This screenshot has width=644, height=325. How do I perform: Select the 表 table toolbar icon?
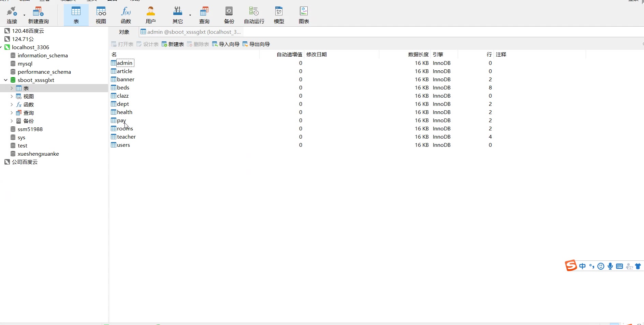(76, 15)
